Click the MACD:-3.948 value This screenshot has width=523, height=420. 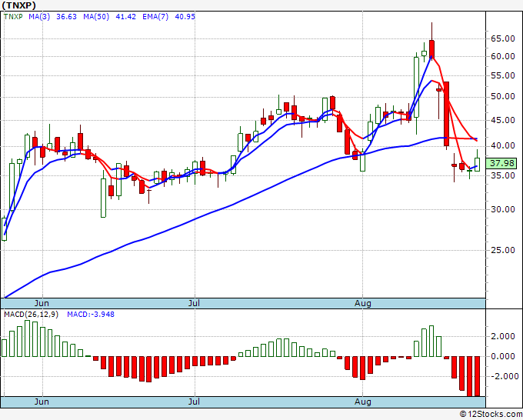coord(91,315)
